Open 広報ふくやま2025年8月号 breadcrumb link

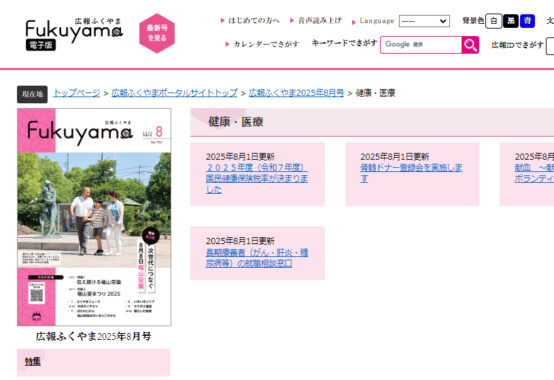coord(296,93)
